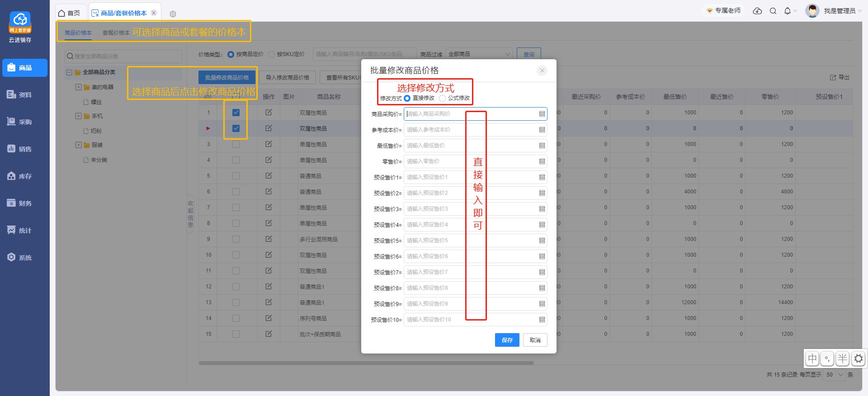Open the notification bell icon

[788, 11]
